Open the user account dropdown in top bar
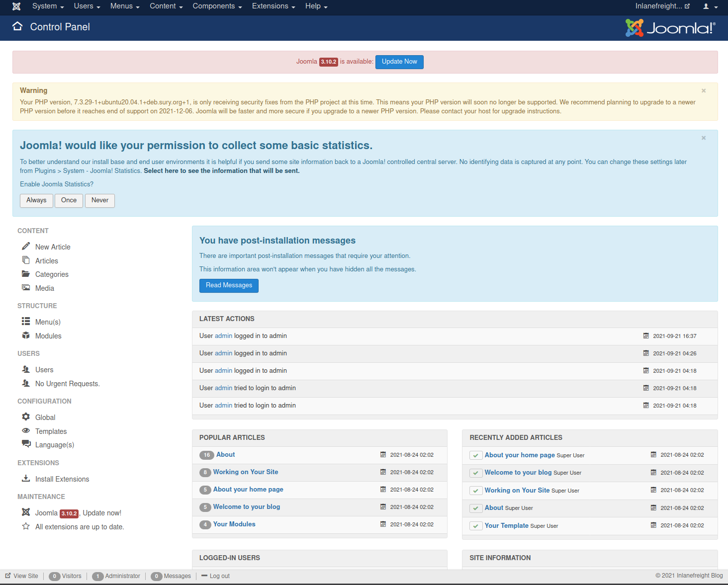The width and height of the screenshot is (728, 585). 710,6
